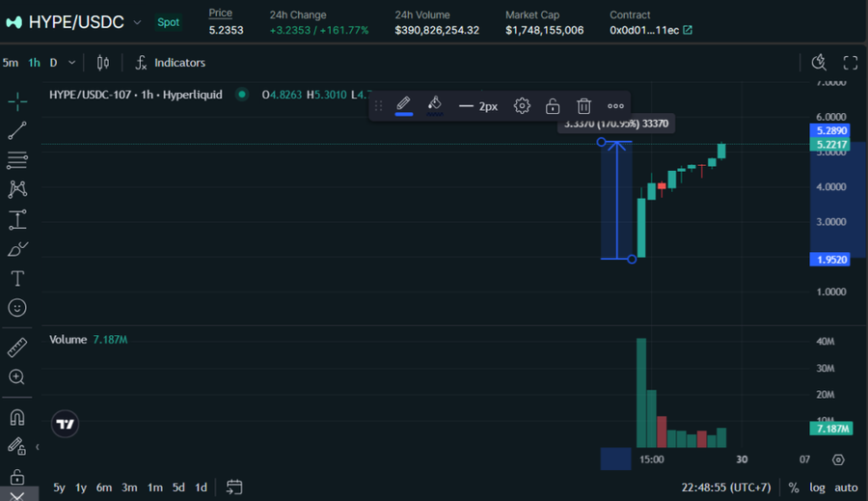
Task: Open the go to date calendar
Action: tap(234, 487)
